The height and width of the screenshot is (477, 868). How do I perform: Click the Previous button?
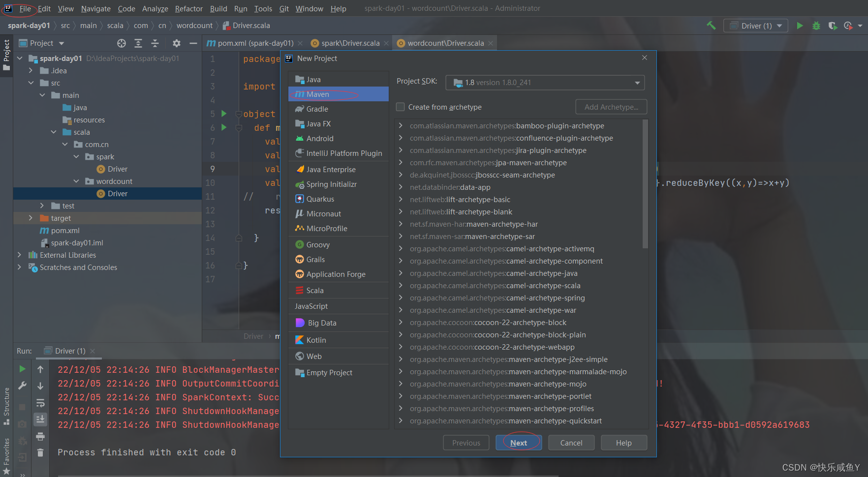tap(466, 443)
